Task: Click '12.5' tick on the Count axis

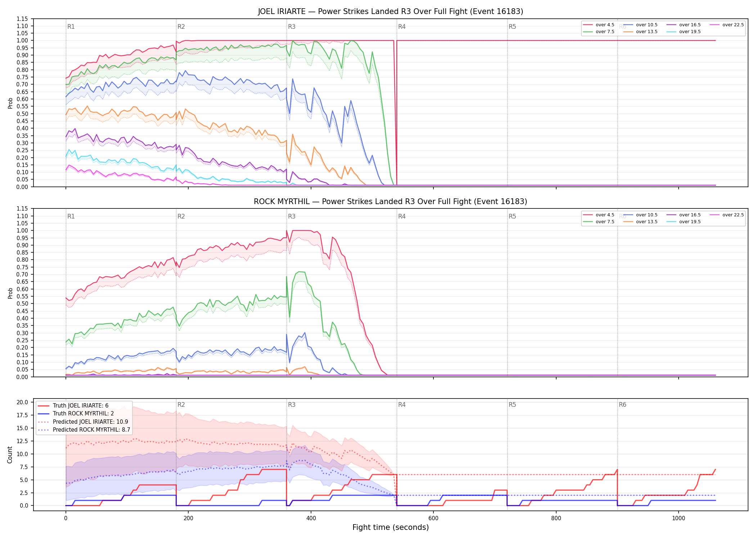Action: [x=22, y=441]
